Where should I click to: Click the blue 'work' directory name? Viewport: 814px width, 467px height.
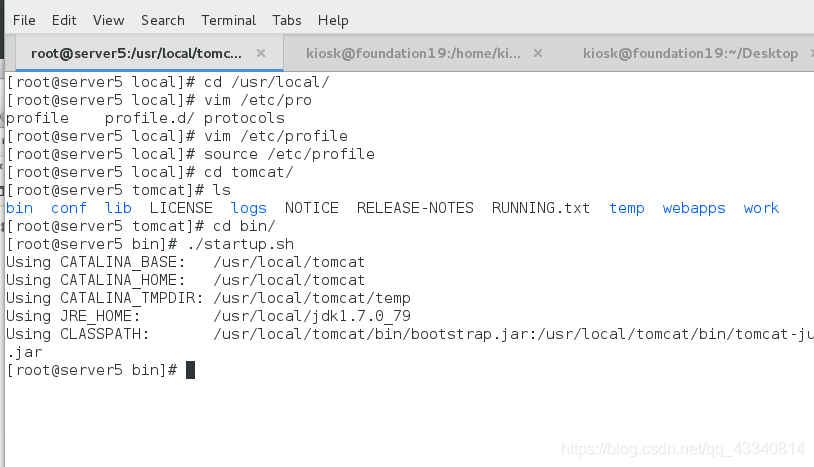coord(761,208)
